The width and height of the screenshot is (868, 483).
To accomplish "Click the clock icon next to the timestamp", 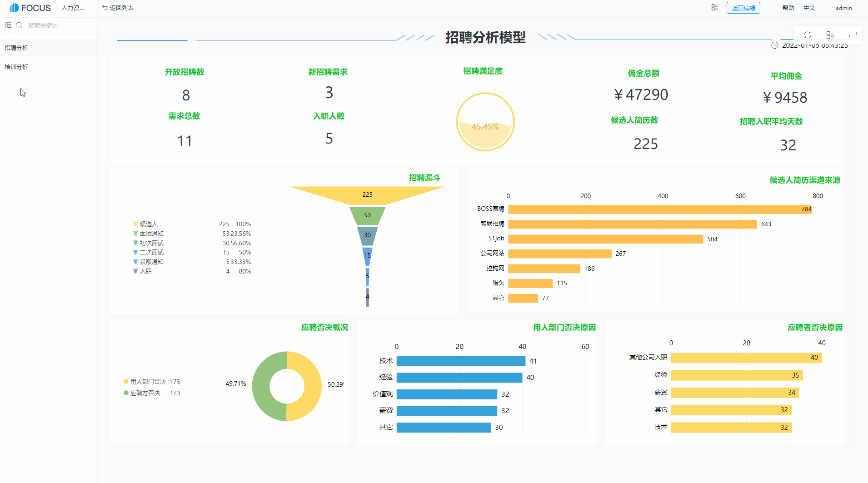I will (x=775, y=45).
